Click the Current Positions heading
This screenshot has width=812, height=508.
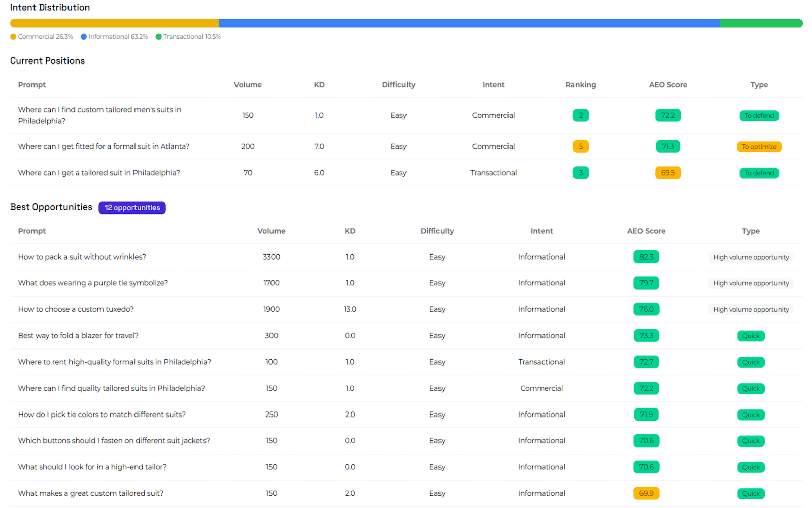pyautogui.click(x=48, y=61)
